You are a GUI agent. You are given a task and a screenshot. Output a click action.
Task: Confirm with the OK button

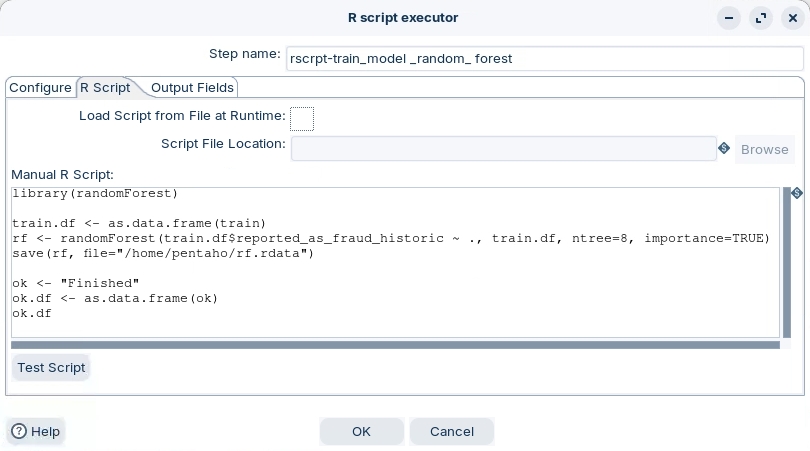point(361,431)
